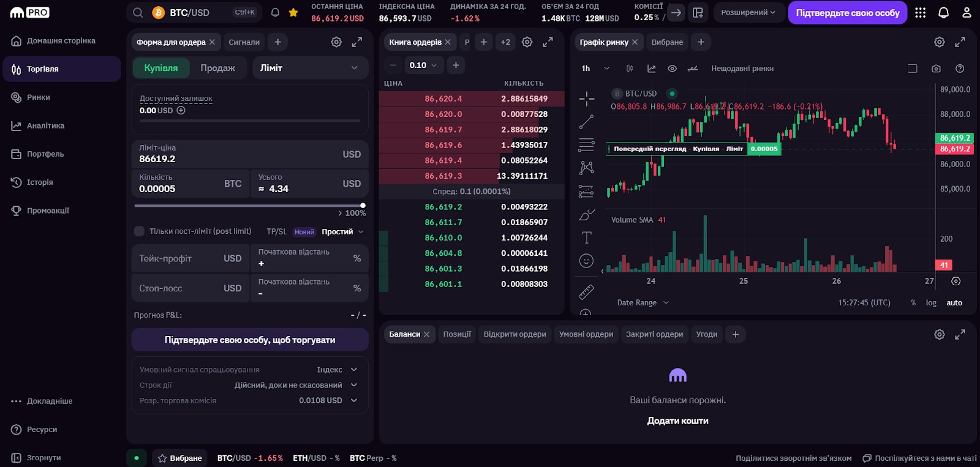
Task: Open the chart help question icon
Action: pos(960,69)
